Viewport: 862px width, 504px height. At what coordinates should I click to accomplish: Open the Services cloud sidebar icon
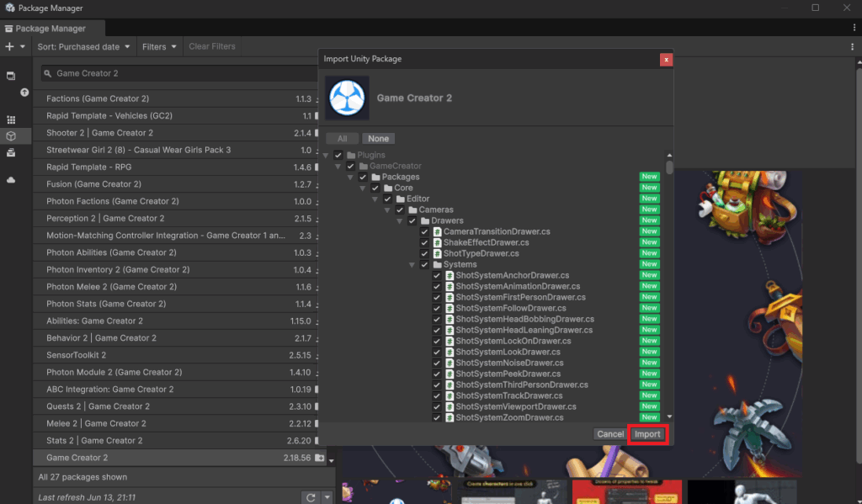click(11, 180)
